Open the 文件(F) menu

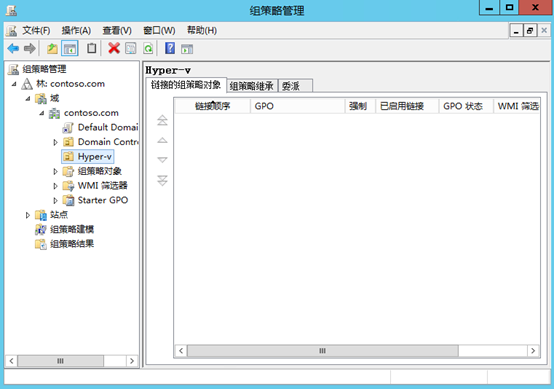[x=36, y=31]
